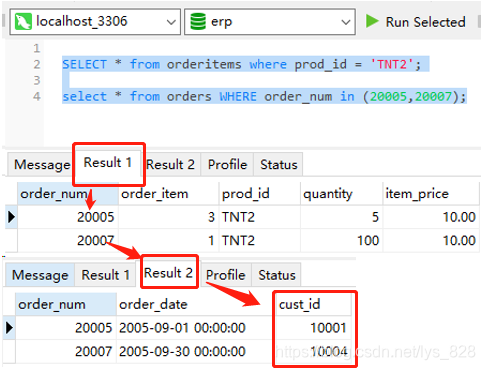The height and width of the screenshot is (370, 485).
Task: Click the order_num column header in upper grid
Action: point(68,194)
